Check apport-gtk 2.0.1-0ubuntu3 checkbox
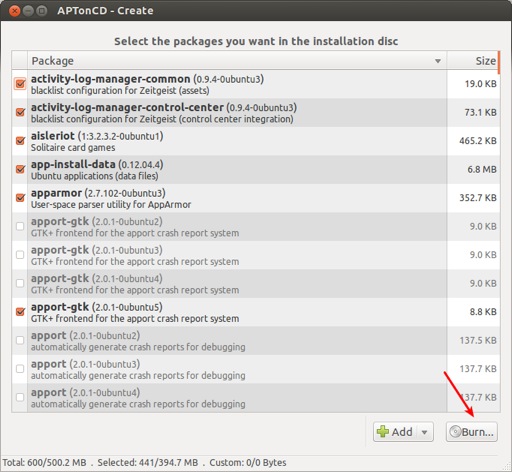Image resolution: width=512 pixels, height=472 pixels. coord(20,255)
